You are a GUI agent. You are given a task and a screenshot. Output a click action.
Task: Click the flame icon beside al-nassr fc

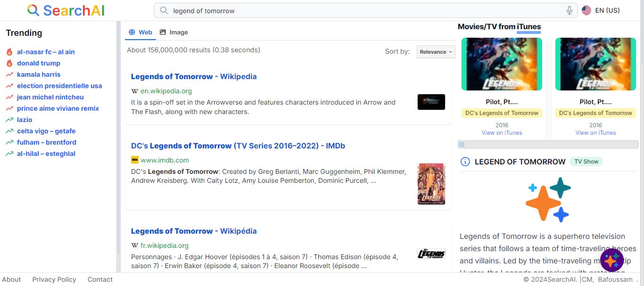tap(9, 52)
